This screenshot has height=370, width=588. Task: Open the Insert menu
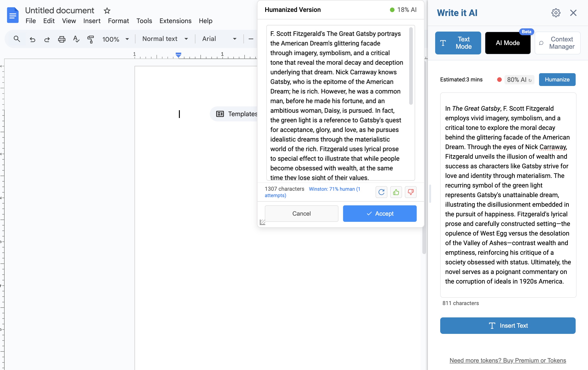click(x=92, y=21)
